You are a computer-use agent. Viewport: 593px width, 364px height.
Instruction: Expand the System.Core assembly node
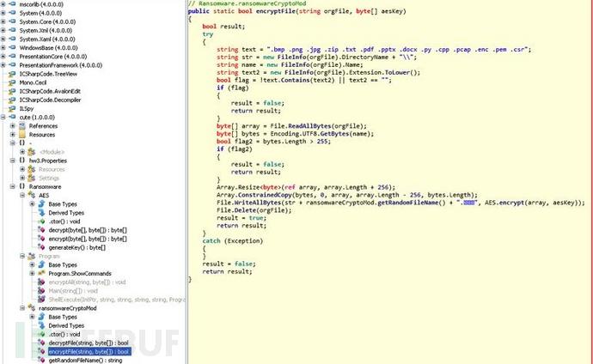[3, 21]
